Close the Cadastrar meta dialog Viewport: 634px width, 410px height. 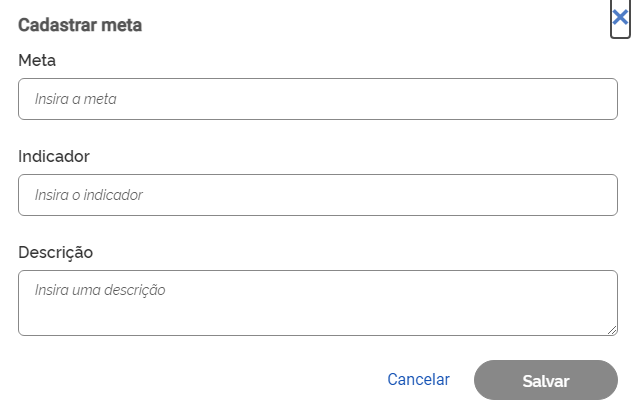pos(620,17)
